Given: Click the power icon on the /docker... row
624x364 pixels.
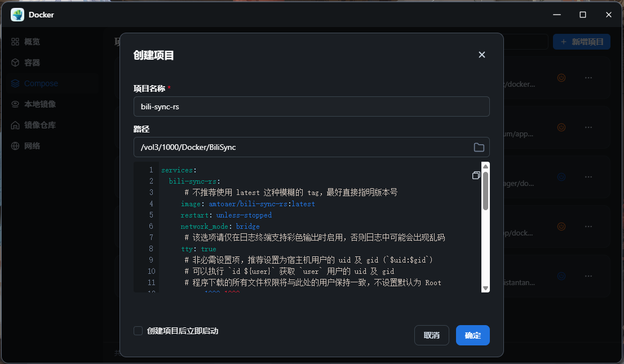Looking at the screenshot, I should pos(561,78).
